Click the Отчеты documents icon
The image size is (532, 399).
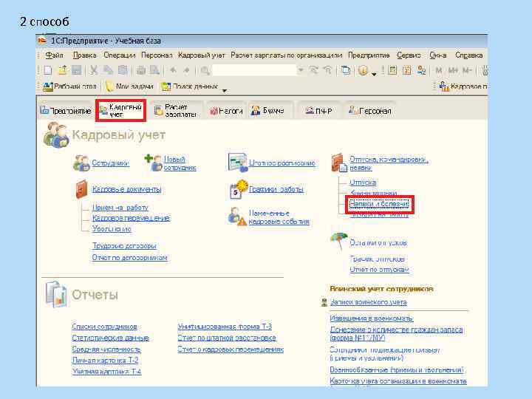pyautogui.click(x=56, y=294)
